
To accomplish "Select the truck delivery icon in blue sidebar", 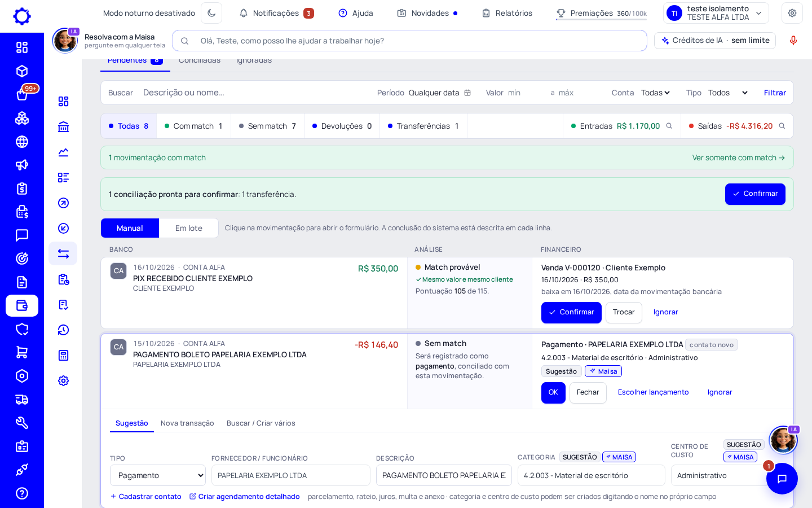I will pyautogui.click(x=22, y=400).
